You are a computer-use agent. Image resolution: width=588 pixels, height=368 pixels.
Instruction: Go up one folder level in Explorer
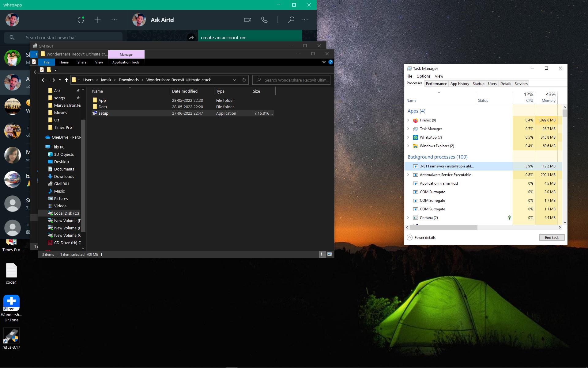tap(66, 80)
